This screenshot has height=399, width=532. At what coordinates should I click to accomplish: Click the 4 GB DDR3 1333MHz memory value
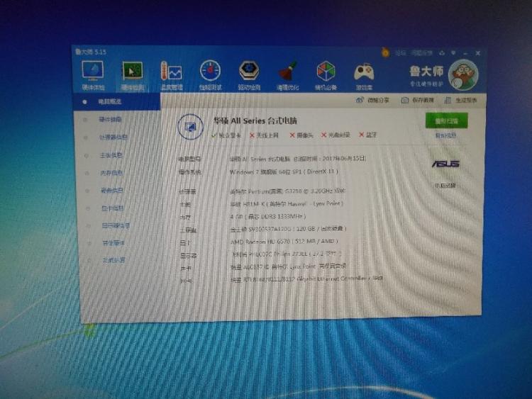pyautogui.click(x=267, y=217)
